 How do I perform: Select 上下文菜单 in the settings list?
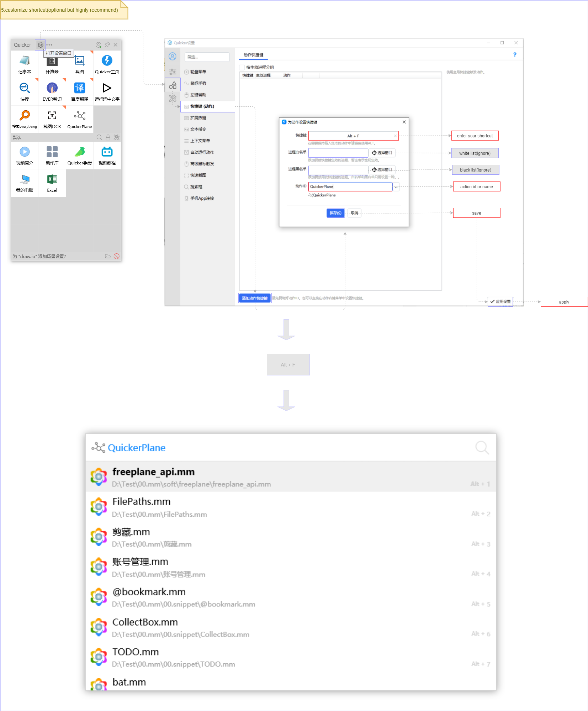(208, 141)
